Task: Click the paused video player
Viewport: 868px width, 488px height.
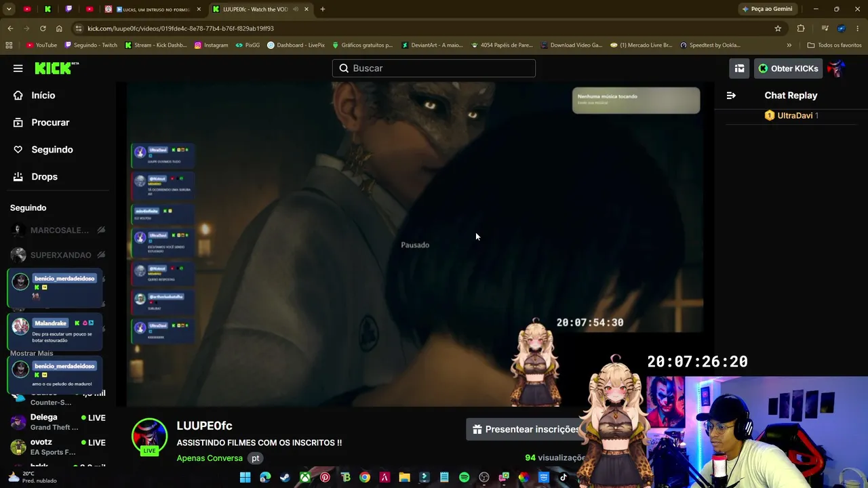Action: 414,244
